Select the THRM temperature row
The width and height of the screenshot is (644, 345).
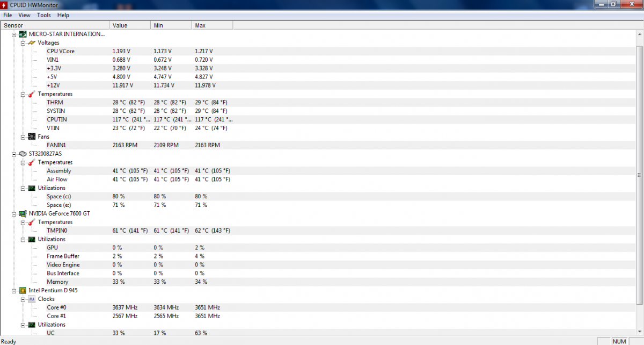[x=318, y=102]
